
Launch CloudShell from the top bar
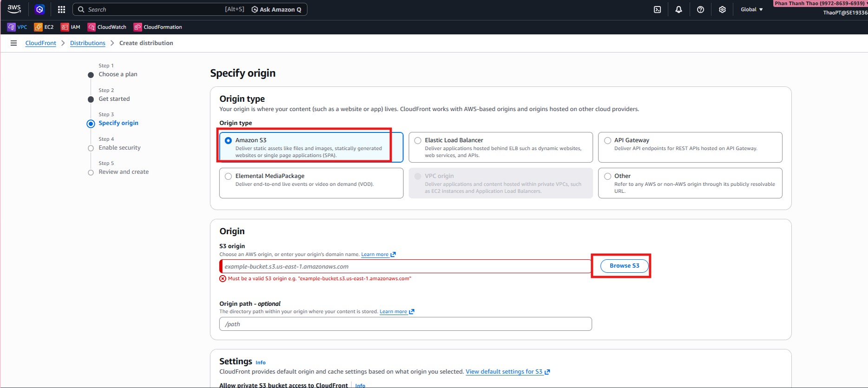point(657,9)
